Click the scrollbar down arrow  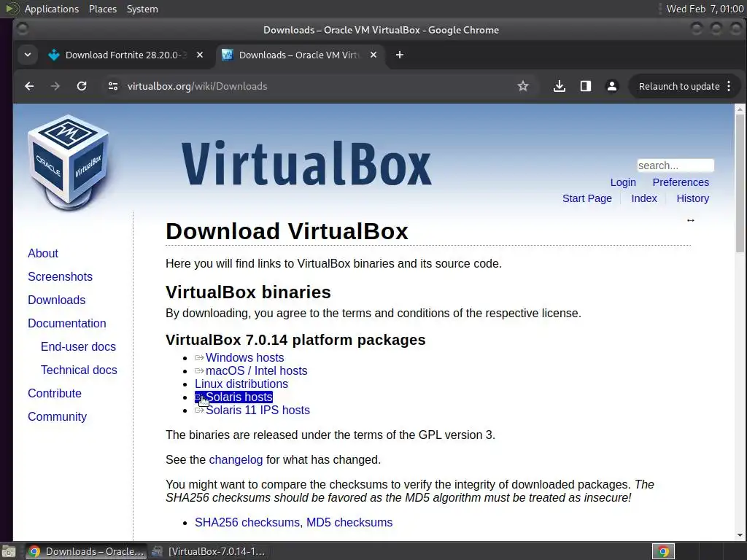(x=740, y=535)
